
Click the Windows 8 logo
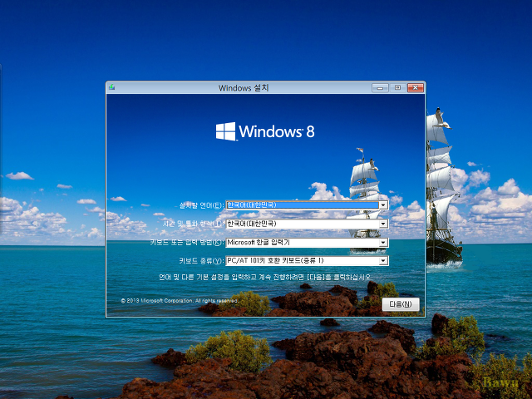[265, 131]
